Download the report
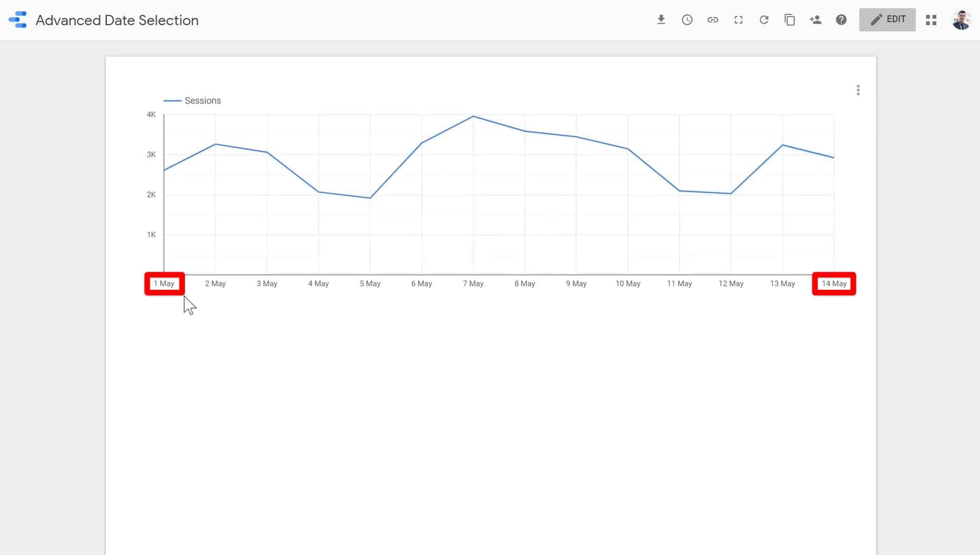Screen dimensions: 980x555 click(x=661, y=20)
